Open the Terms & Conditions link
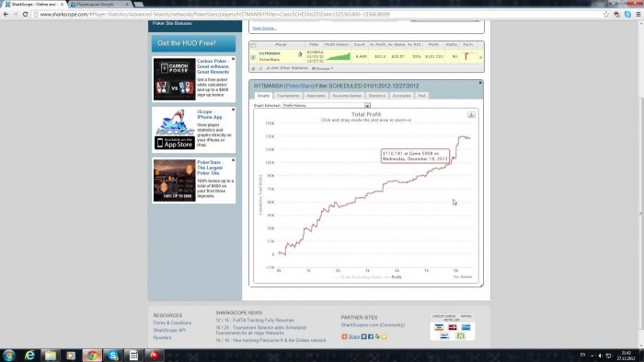This screenshot has width=644, height=362. 172,323
